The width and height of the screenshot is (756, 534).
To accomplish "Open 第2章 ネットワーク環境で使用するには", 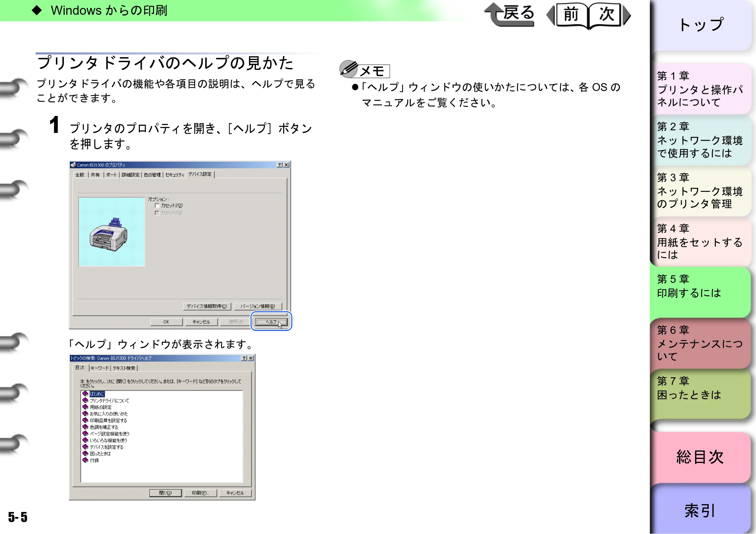I will click(x=701, y=140).
